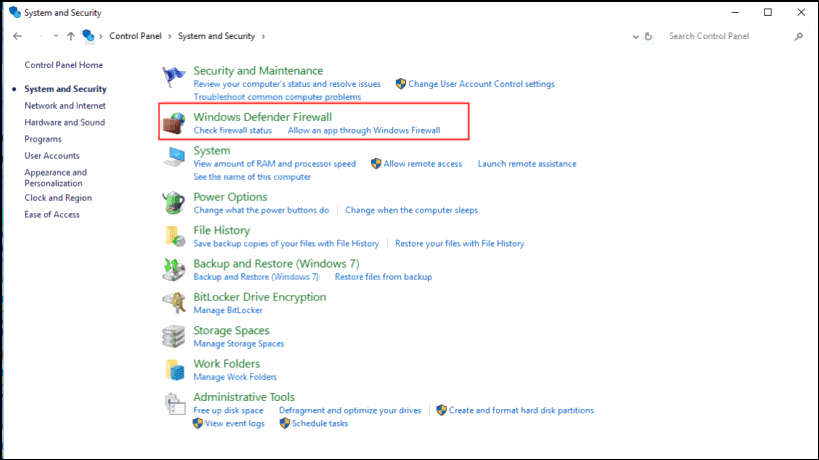This screenshot has height=460, width=819.
Task: Open Power Options heading
Action: click(230, 197)
